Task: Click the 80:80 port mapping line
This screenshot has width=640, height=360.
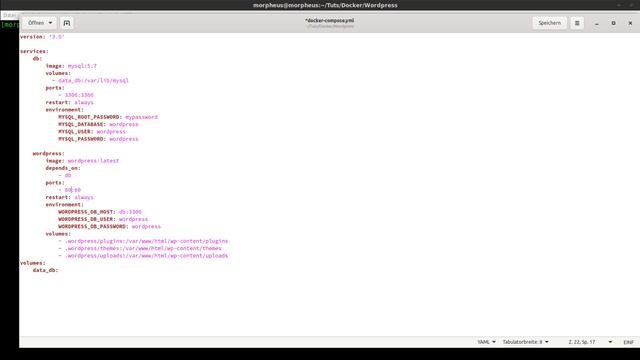Action: point(70,190)
